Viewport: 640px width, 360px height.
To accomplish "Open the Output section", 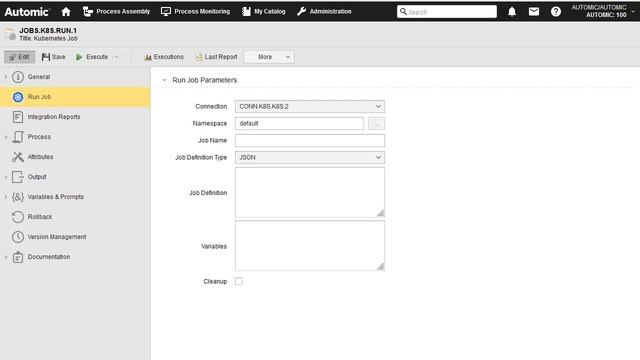I will pos(75,177).
